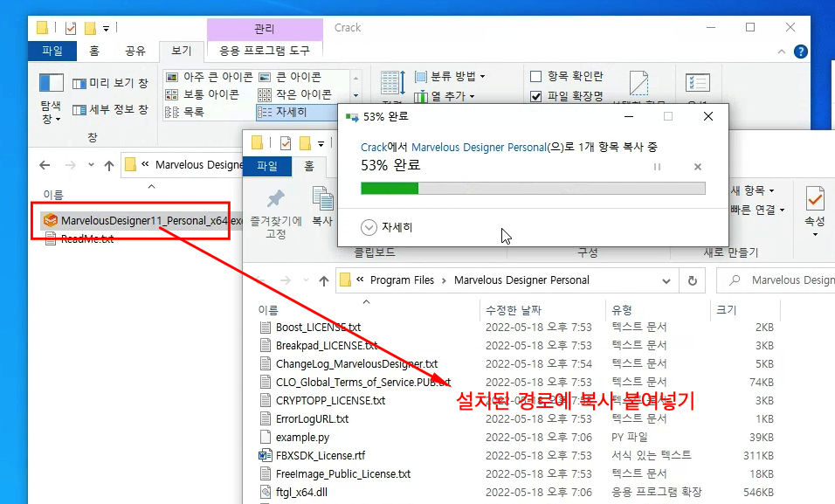Choose 목록 list layout
Image resolution: width=835 pixels, height=504 pixels.
(185, 112)
